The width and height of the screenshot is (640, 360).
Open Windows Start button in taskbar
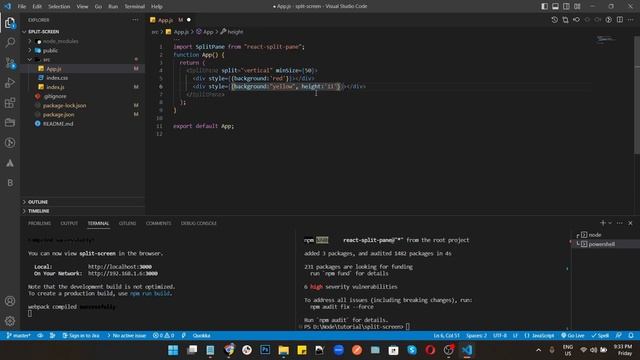pos(173,350)
